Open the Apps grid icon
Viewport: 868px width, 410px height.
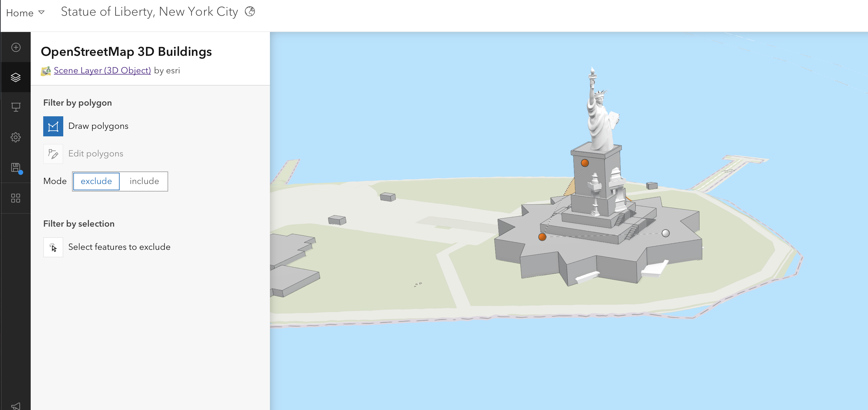point(16,198)
